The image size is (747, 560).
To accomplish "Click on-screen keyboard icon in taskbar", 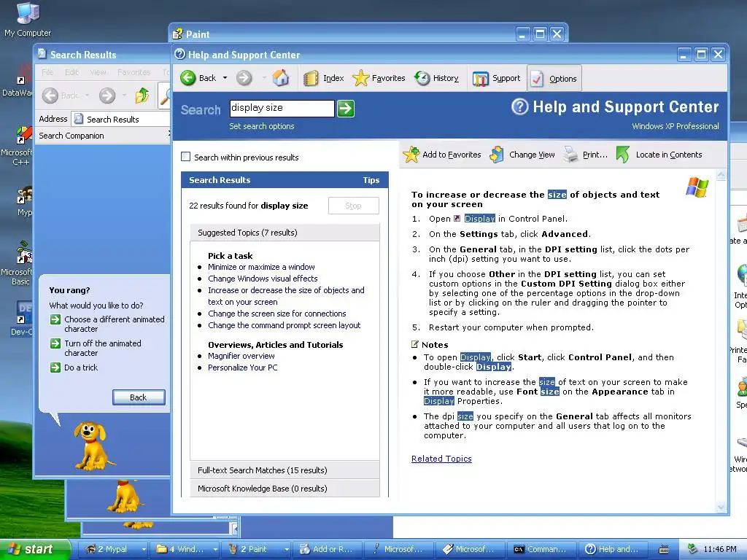I will point(663,550).
